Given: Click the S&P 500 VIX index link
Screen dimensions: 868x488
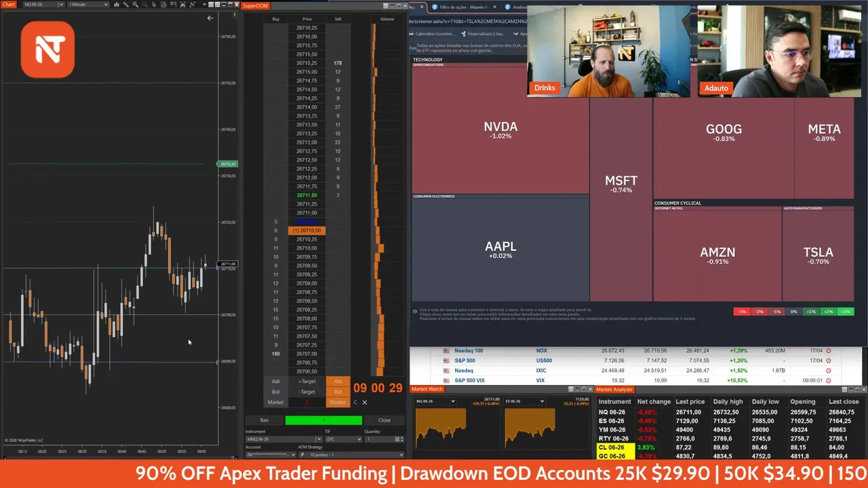Looking at the screenshot, I should [x=469, y=380].
